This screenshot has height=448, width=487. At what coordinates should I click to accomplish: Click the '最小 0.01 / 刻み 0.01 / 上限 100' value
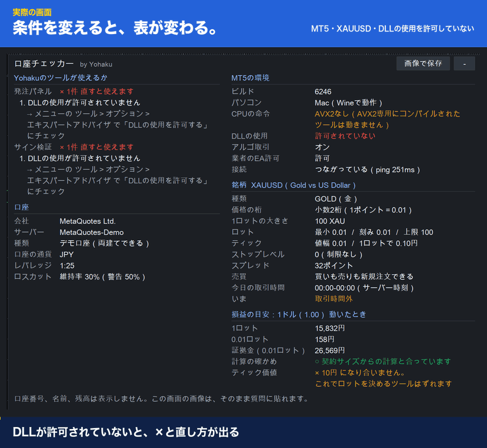(x=374, y=232)
